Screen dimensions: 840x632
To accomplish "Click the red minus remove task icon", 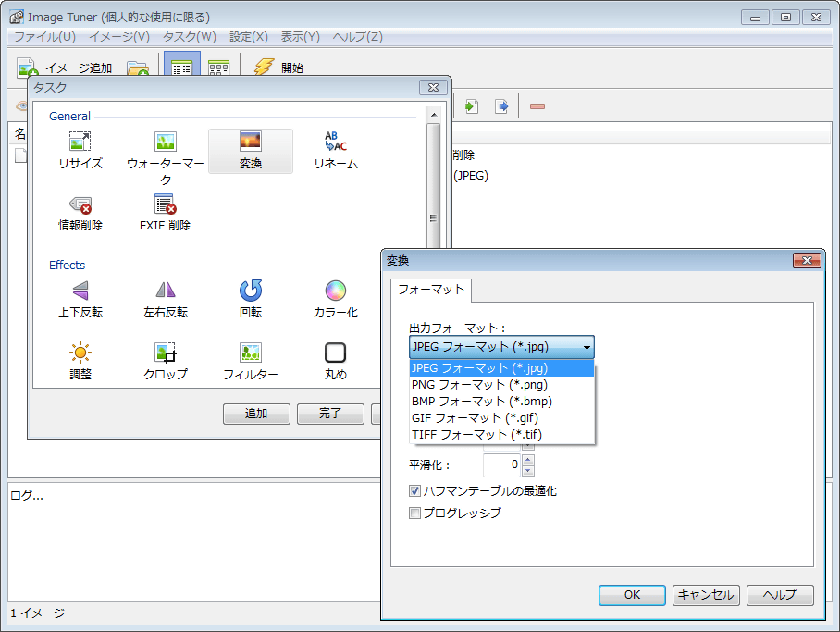I will (x=537, y=106).
